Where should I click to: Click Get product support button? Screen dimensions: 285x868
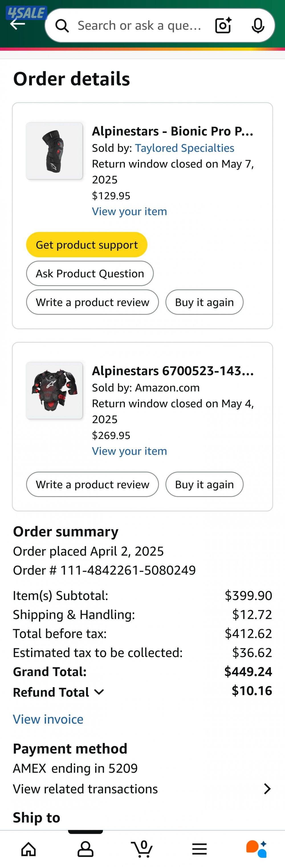[x=86, y=245]
